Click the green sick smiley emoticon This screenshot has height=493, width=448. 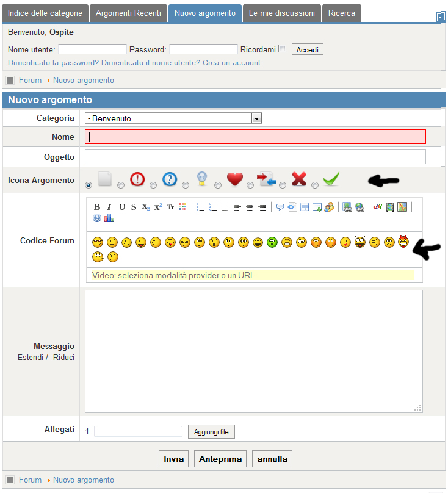click(272, 242)
